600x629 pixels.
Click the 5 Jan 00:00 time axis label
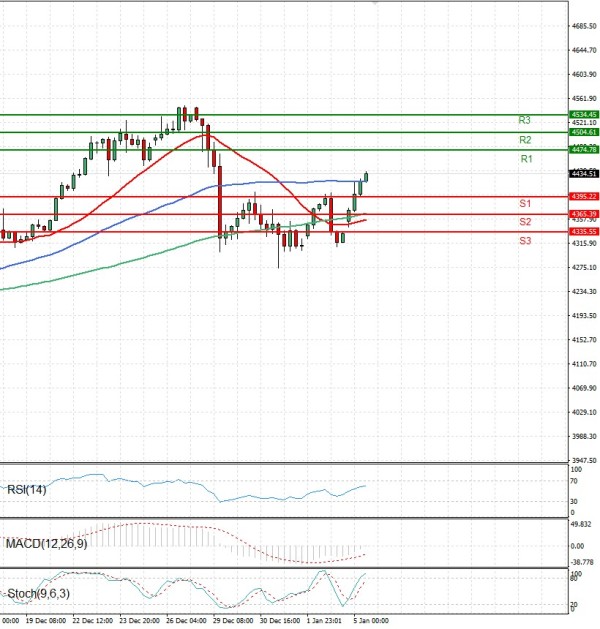click(368, 620)
